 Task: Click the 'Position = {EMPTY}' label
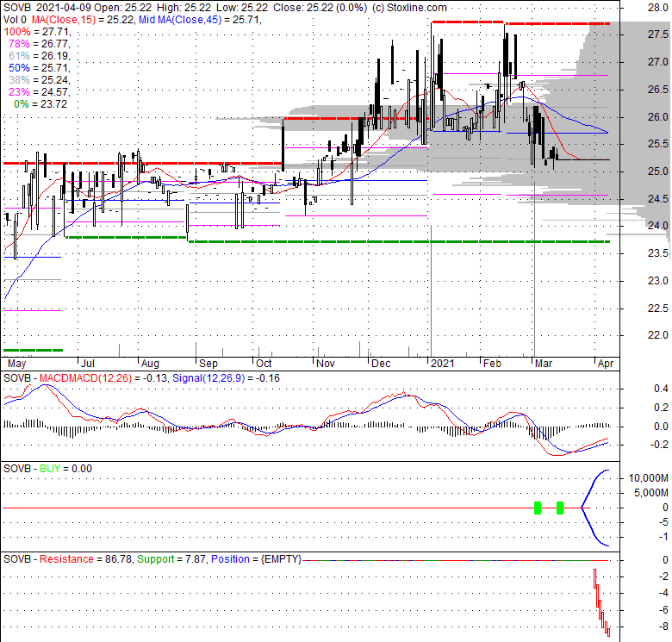pos(256,559)
